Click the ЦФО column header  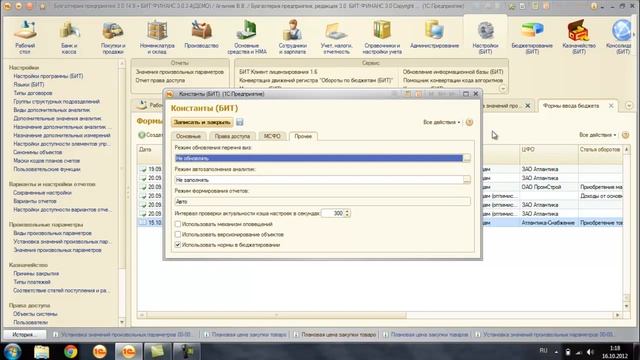(x=549, y=150)
